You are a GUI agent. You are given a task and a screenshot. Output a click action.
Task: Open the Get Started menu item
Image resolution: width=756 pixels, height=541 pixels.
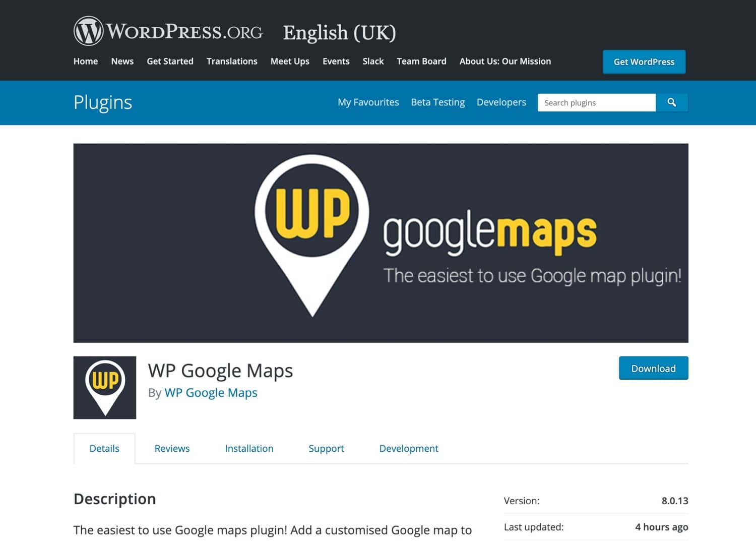pos(170,61)
